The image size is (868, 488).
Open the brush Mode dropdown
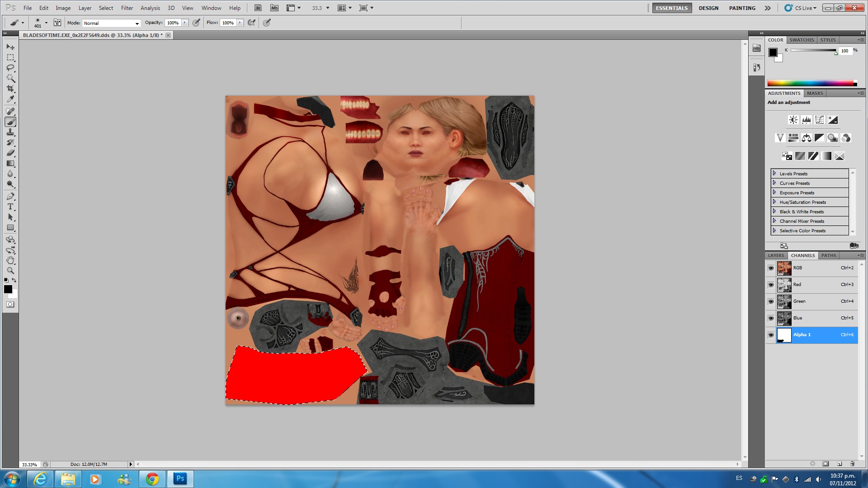[x=111, y=23]
